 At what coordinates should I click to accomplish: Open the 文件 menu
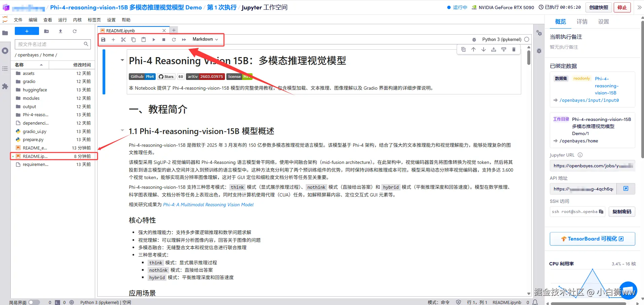click(18, 20)
